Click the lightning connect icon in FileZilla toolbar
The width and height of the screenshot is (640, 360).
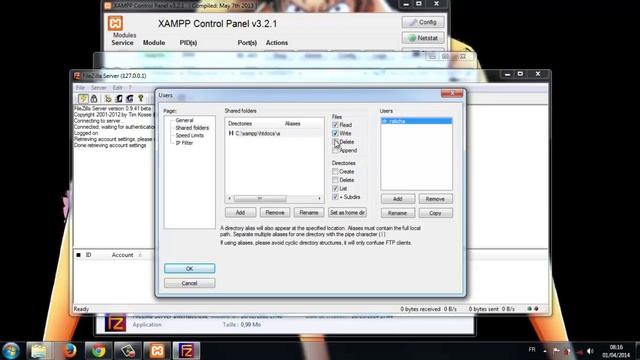[x=83, y=98]
